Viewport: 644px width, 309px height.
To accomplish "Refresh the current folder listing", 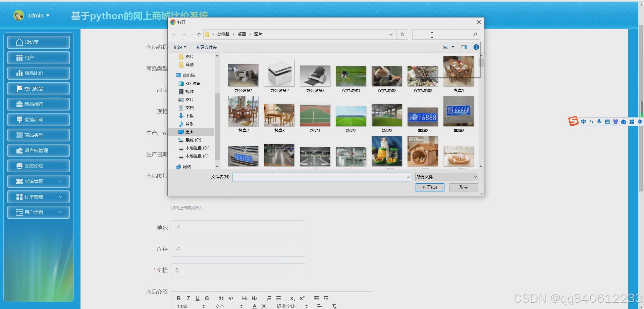I will [x=402, y=34].
